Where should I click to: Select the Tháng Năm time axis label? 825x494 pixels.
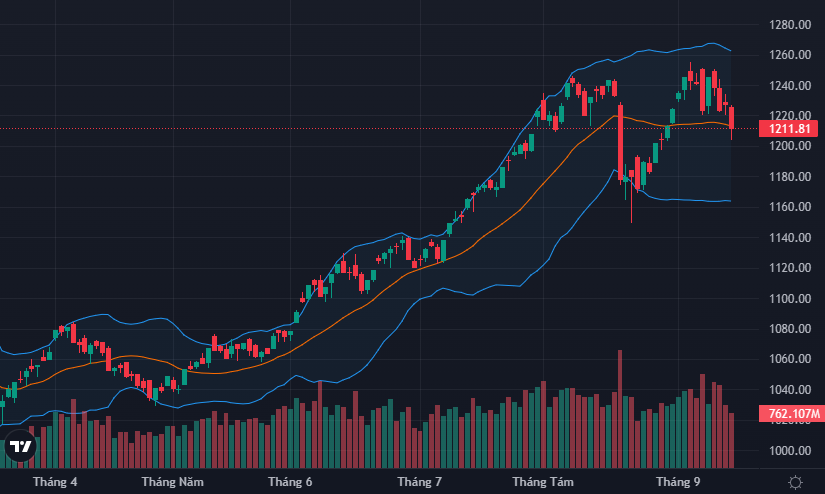173,482
